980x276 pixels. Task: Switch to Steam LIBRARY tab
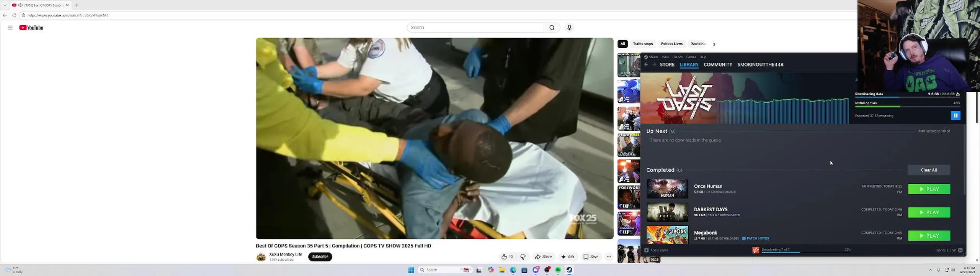689,65
